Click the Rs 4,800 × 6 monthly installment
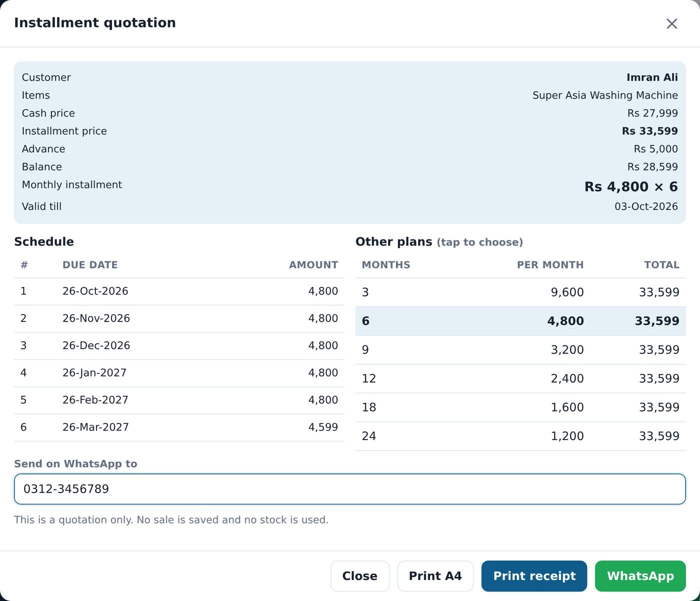The width and height of the screenshot is (700, 601). (x=631, y=187)
